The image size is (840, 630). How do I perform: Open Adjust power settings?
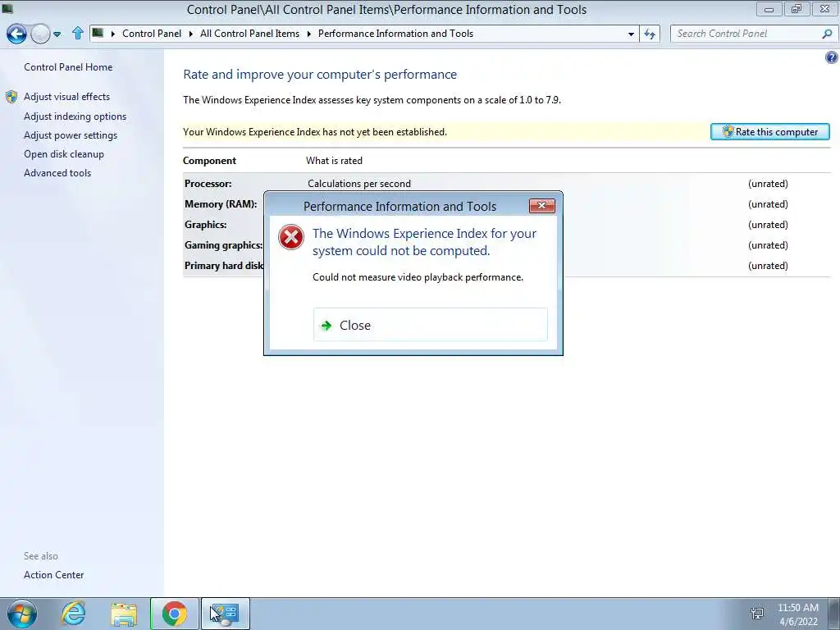[x=71, y=135]
